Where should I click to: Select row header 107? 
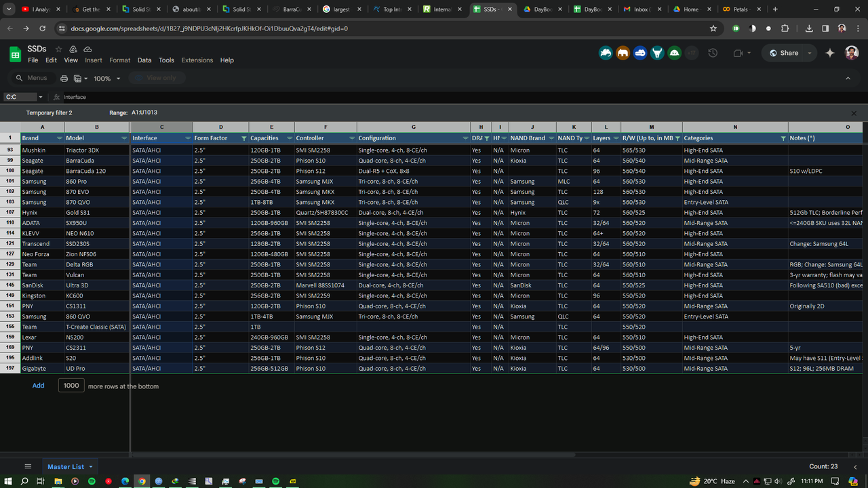10,213
